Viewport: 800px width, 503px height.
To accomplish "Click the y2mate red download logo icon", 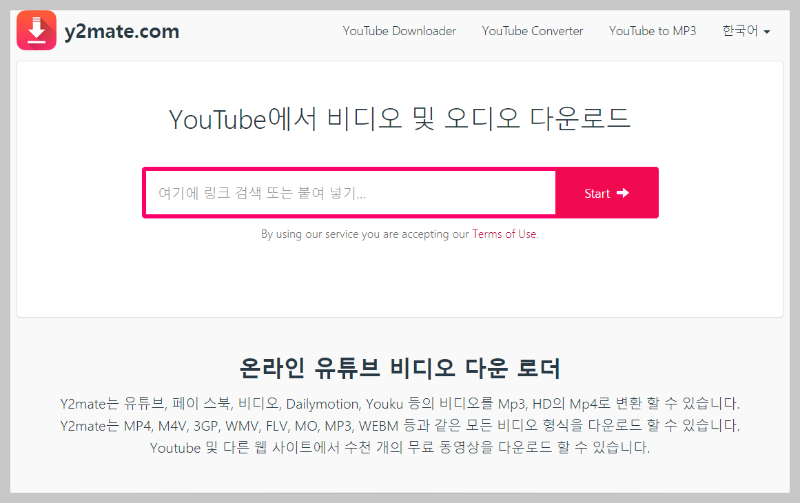I will click(x=36, y=30).
